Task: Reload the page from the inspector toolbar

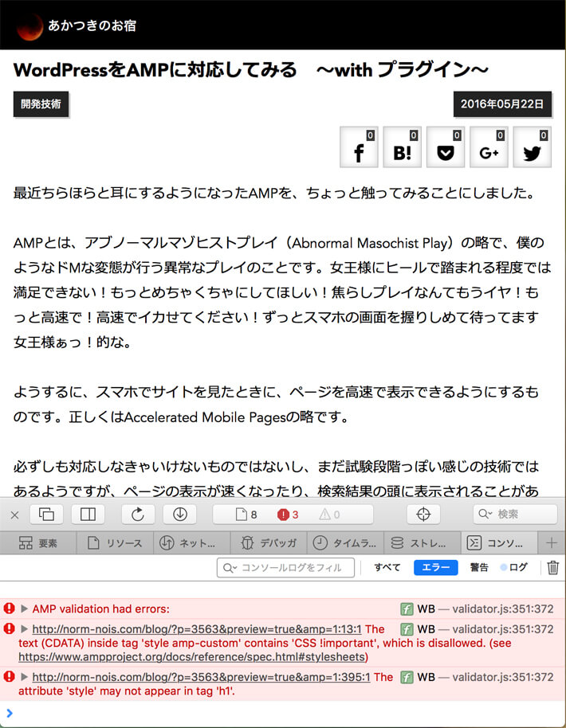Action: point(138,515)
